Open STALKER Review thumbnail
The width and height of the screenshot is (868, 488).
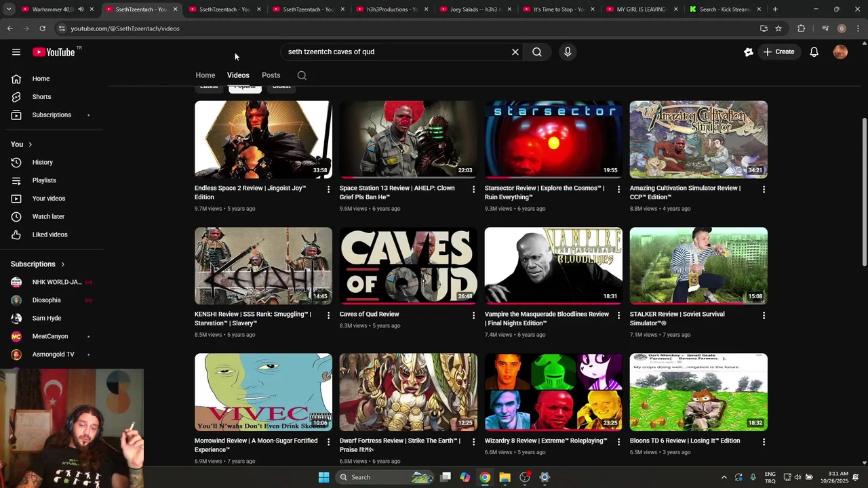(x=698, y=266)
